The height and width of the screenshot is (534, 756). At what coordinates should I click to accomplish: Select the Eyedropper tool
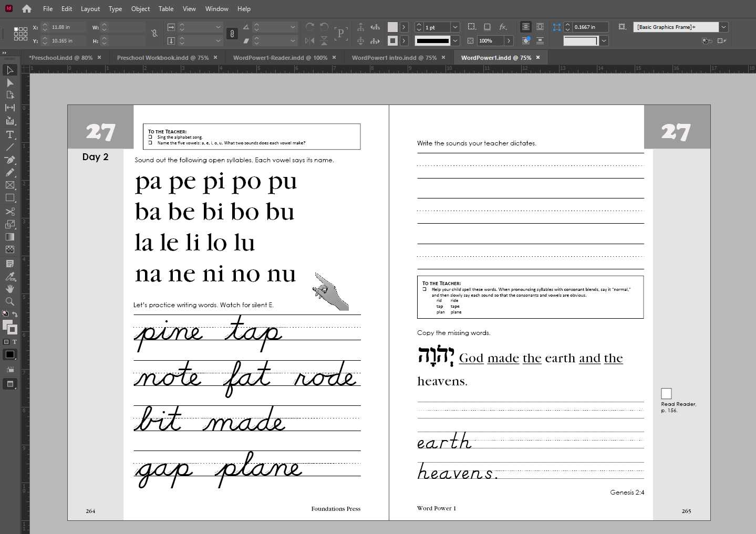(x=10, y=276)
